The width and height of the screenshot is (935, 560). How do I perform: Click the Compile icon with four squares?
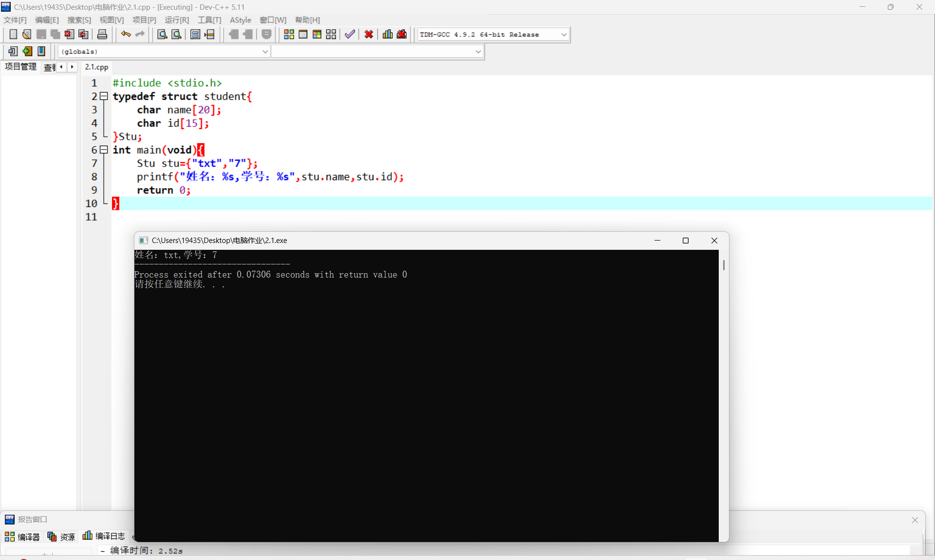tap(289, 34)
